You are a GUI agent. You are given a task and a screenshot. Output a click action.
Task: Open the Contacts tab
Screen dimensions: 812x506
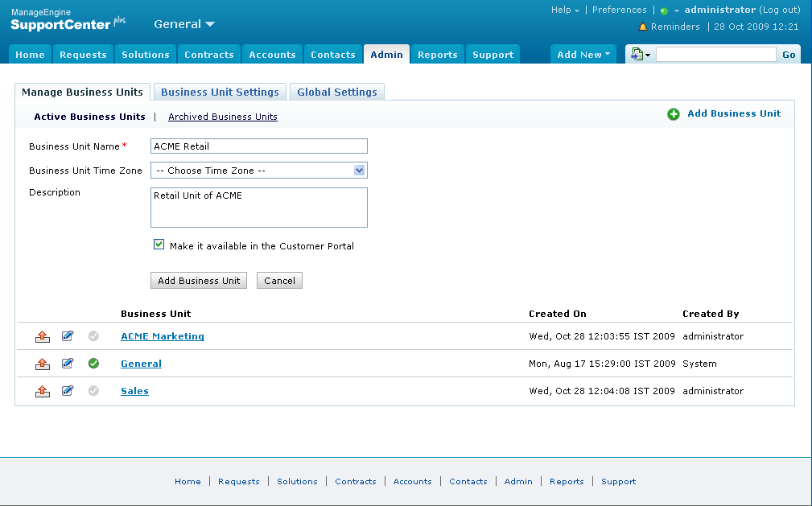coord(333,55)
